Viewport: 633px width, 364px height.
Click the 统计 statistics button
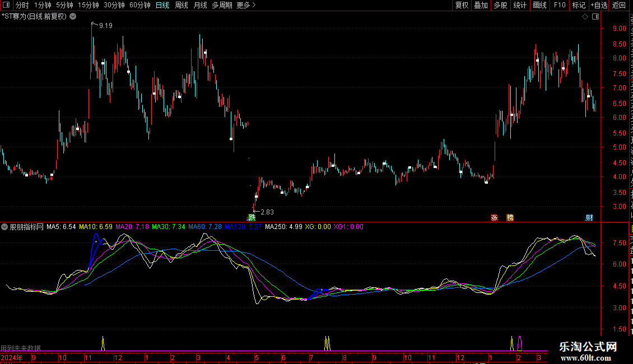tap(520, 5)
